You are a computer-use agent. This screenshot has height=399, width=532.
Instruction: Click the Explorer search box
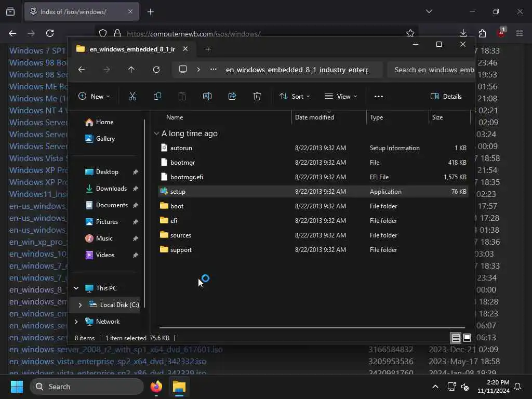pyautogui.click(x=431, y=70)
